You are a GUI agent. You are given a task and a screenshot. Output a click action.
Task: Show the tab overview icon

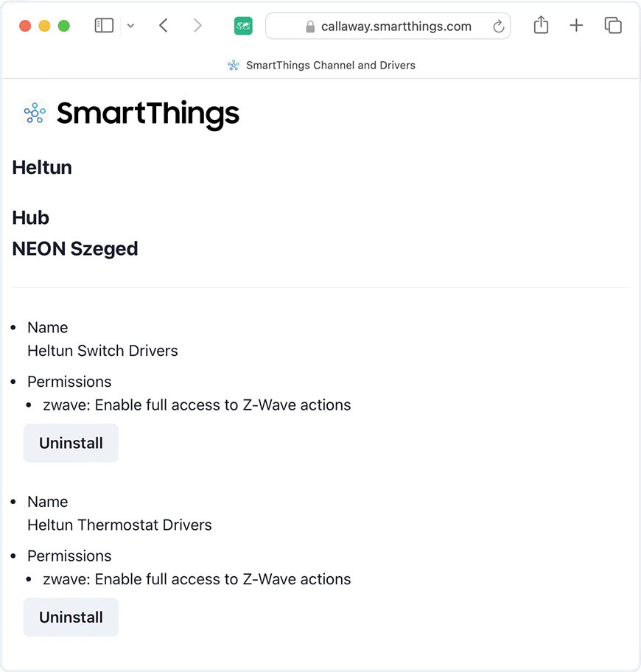[613, 26]
